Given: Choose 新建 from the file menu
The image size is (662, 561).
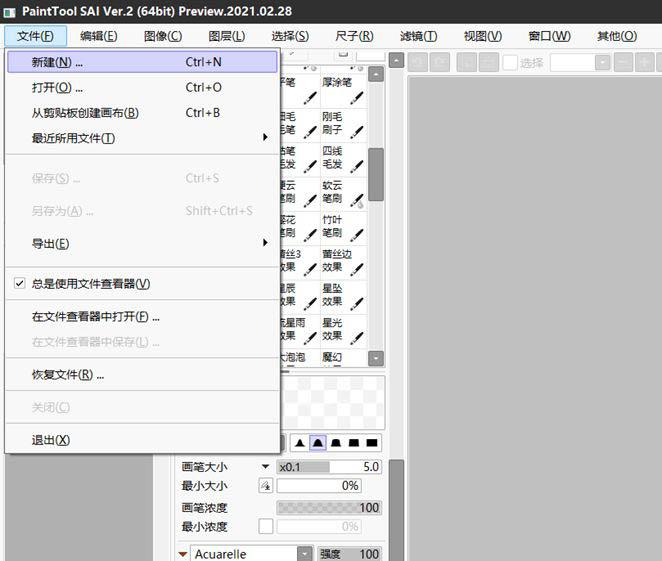Looking at the screenshot, I should point(142,62).
